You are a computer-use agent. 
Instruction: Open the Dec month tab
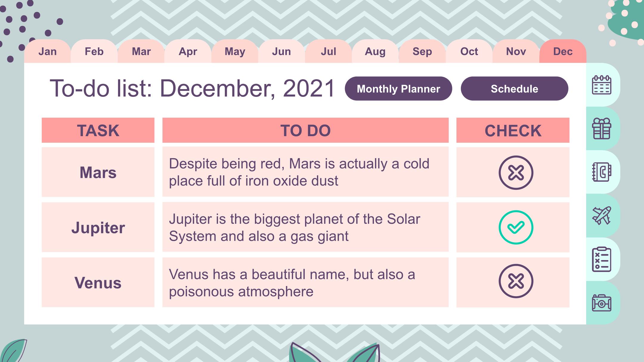[x=563, y=51]
